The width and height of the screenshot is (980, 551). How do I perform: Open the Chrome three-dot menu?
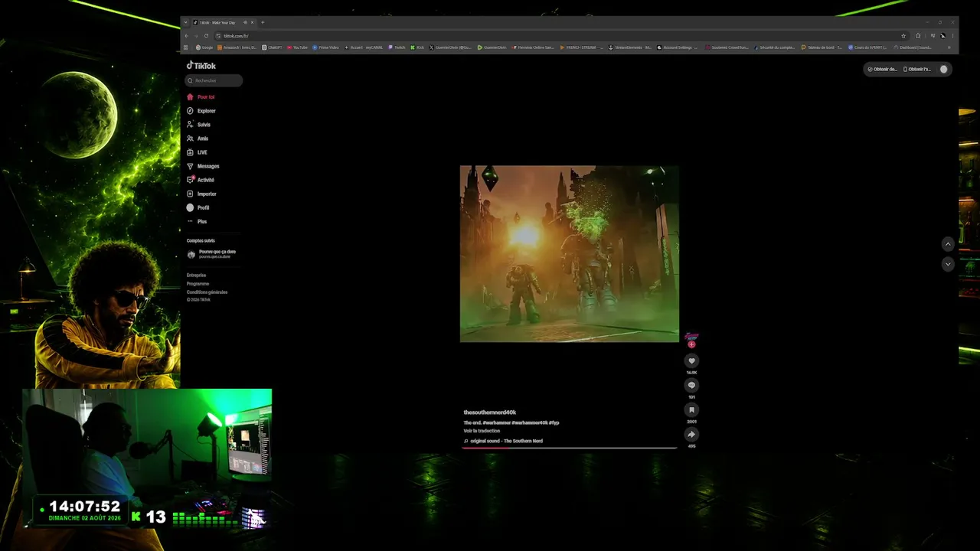coord(952,36)
